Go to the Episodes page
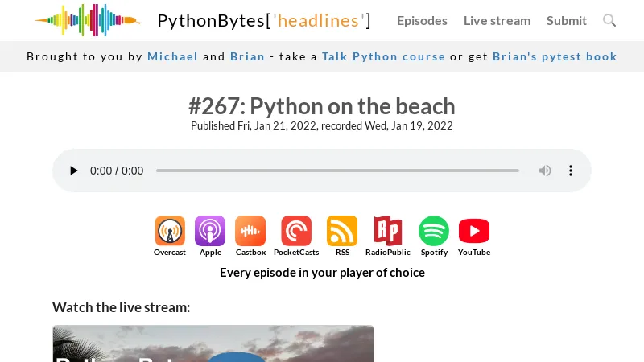The width and height of the screenshot is (644, 362). point(422,21)
